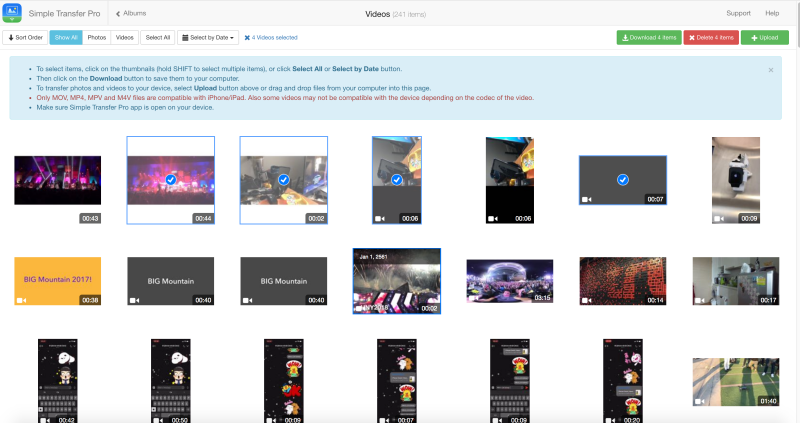Dismiss the blue instructions banner
The width and height of the screenshot is (800, 423).
click(x=770, y=70)
